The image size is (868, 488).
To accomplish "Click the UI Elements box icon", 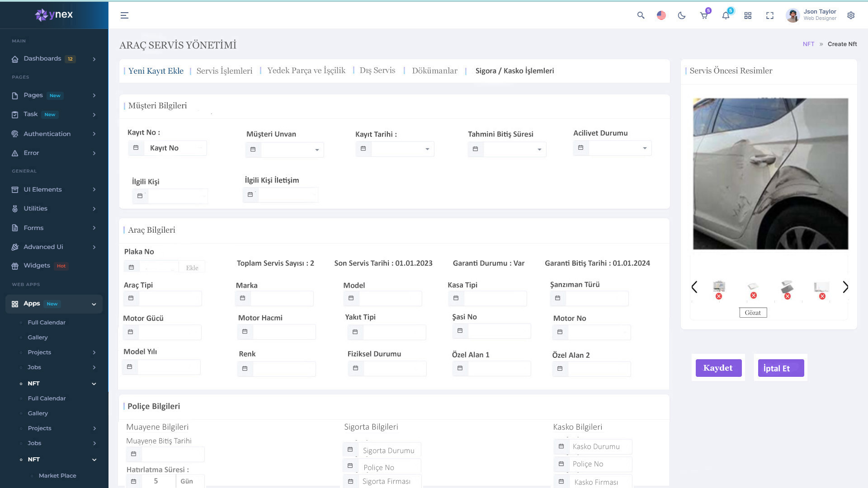I will tap(15, 189).
